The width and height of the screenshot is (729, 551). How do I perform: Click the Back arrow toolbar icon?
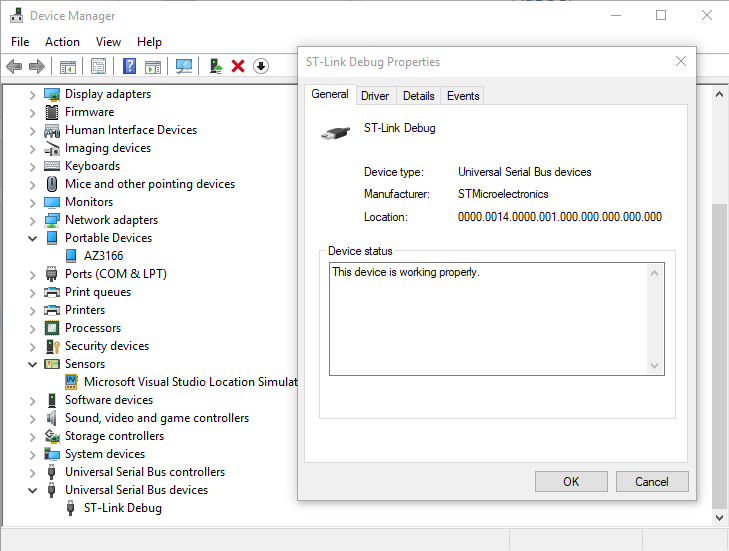coord(14,66)
